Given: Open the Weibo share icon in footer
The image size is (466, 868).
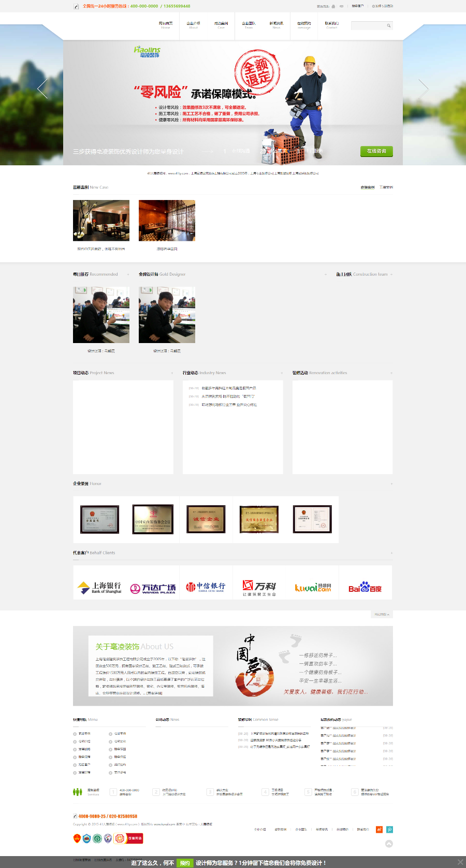Looking at the screenshot, I should pos(379,829).
